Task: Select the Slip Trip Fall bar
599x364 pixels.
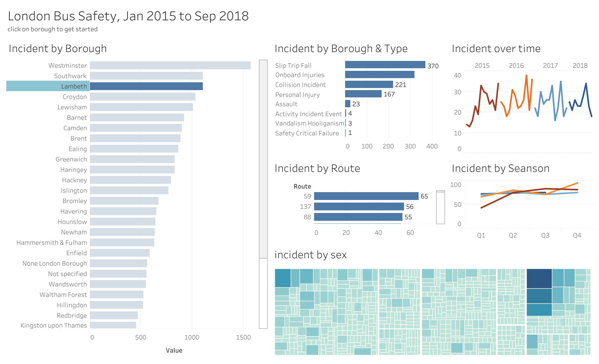Action: (x=385, y=65)
